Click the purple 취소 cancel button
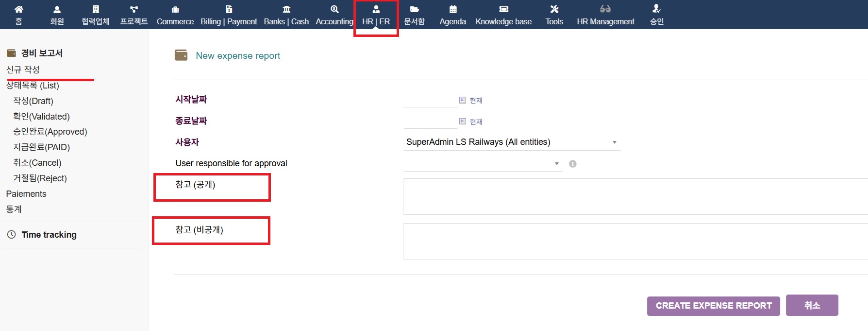Viewport: 868px width, 331px height. 812,305
